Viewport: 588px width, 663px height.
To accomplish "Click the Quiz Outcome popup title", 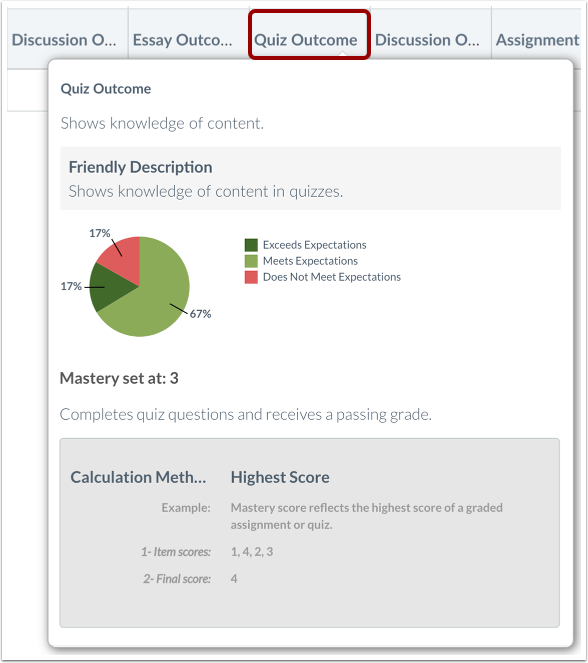I will pos(106,89).
